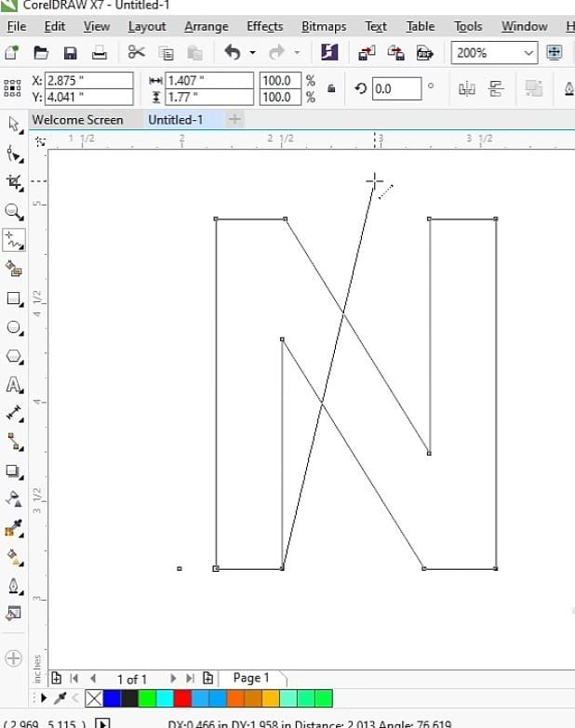Expand the Redo history dropdown arrow
575x728 pixels.
[297, 52]
